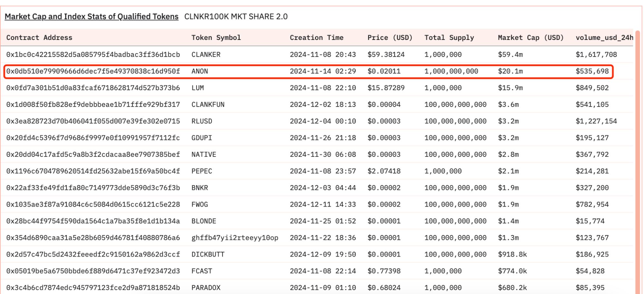Click the FCAST price value $0.77398

point(384,271)
